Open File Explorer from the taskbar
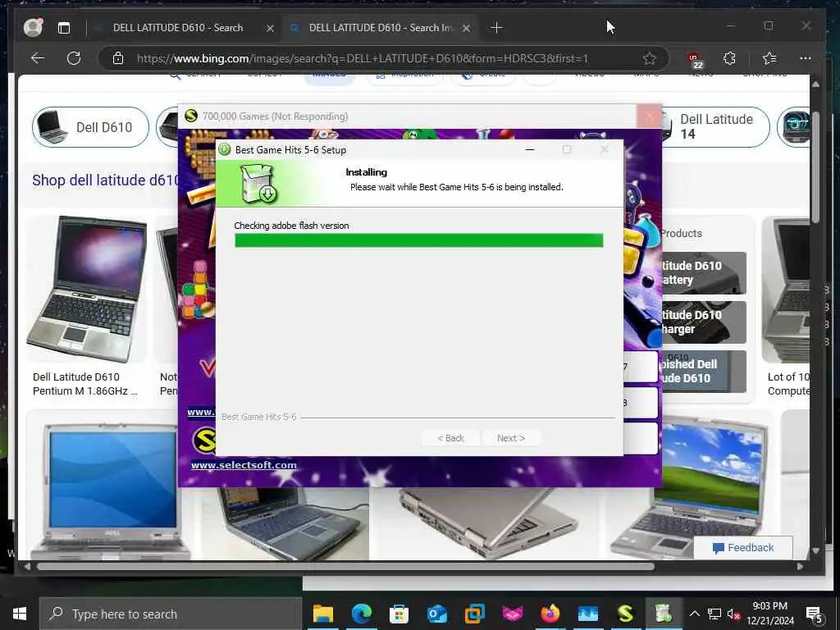The width and height of the screenshot is (840, 630). coord(322,614)
